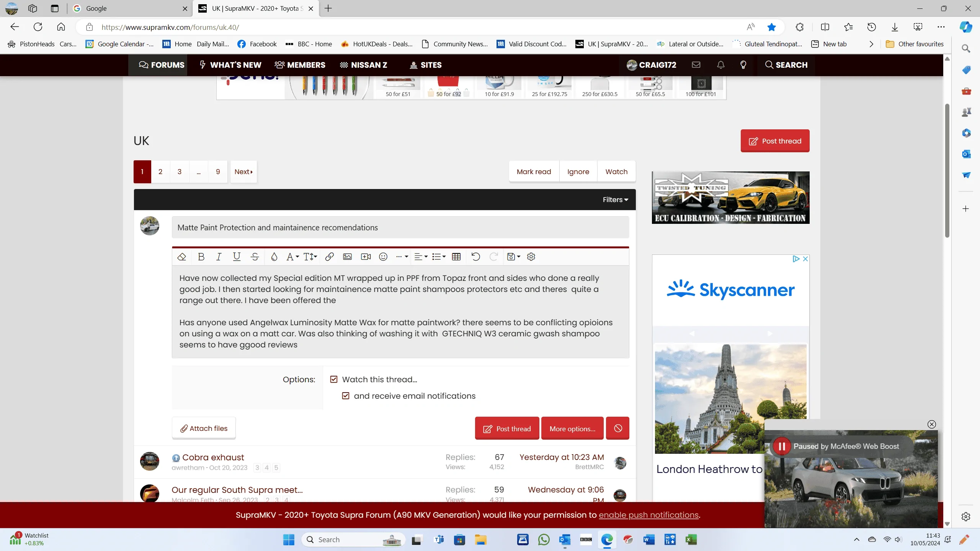Image resolution: width=980 pixels, height=551 pixels.
Task: Click the lightbulb style switcher icon
Action: click(743, 65)
